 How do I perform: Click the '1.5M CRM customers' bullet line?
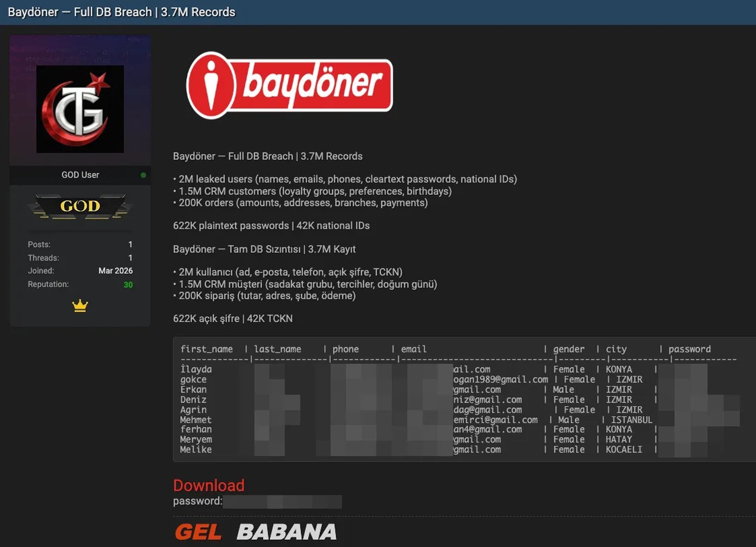tap(312, 191)
